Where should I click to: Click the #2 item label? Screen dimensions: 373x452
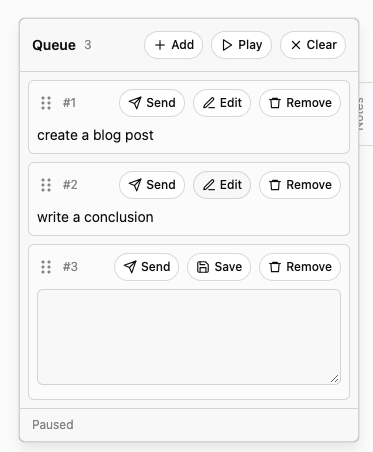pos(70,185)
